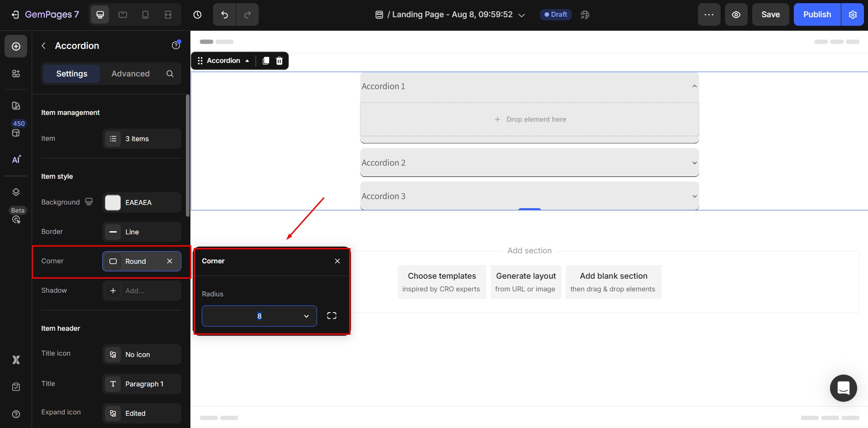This screenshot has height=428, width=868.
Task: Open the live chat support bubble
Action: pos(843,388)
